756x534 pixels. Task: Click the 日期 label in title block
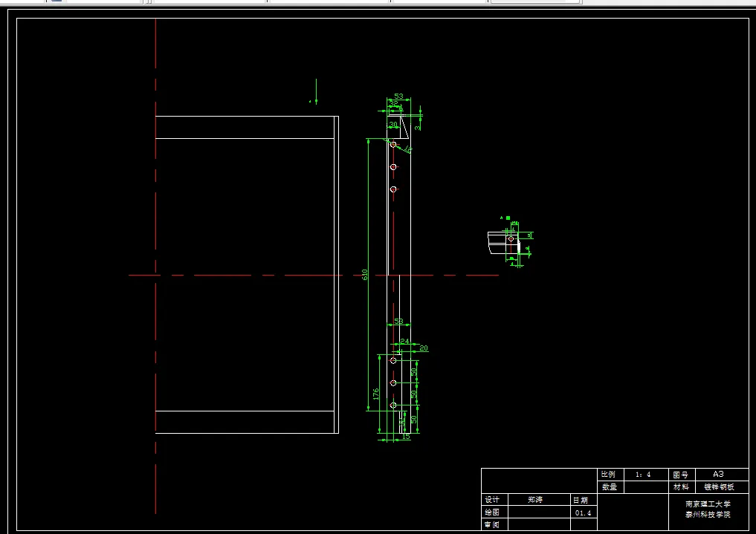[x=581, y=501]
